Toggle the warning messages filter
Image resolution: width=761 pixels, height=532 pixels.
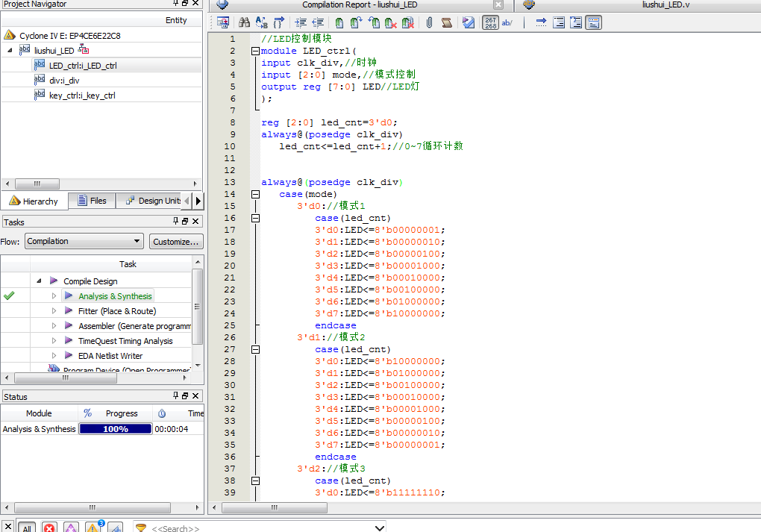click(x=93, y=528)
